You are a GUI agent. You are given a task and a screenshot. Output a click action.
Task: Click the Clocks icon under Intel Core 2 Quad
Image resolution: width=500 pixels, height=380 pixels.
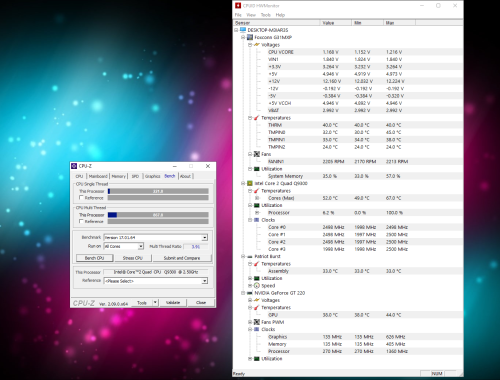257,220
